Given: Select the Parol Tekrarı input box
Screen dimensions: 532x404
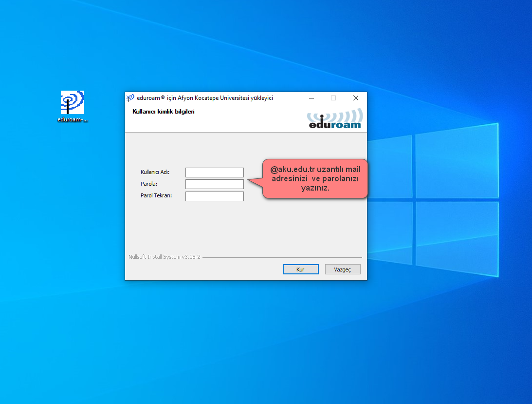Looking at the screenshot, I should click(214, 196).
